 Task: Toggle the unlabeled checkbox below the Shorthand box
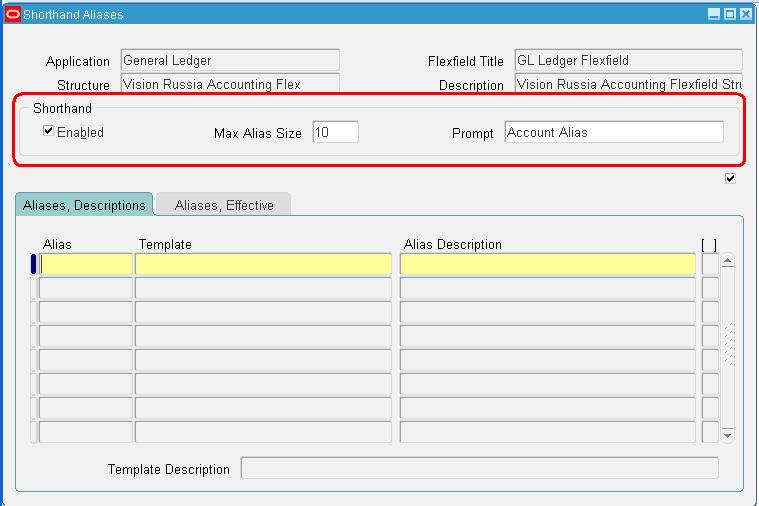(730, 179)
